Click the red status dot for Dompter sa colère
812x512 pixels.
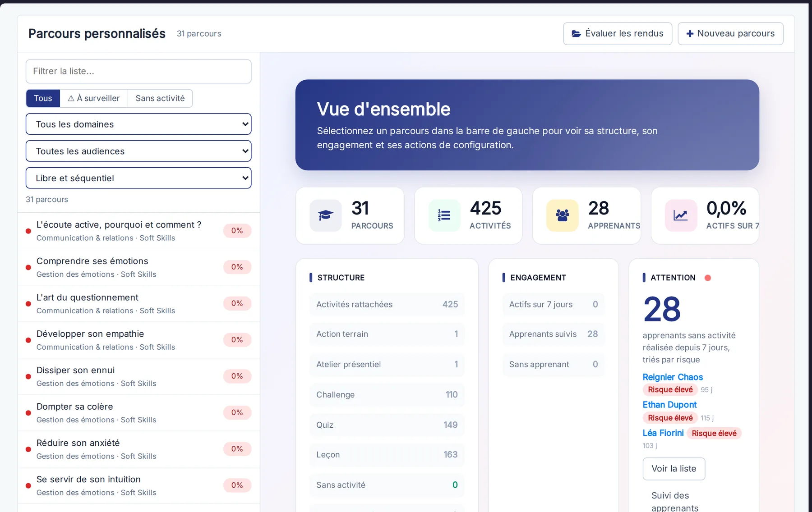pyautogui.click(x=28, y=413)
